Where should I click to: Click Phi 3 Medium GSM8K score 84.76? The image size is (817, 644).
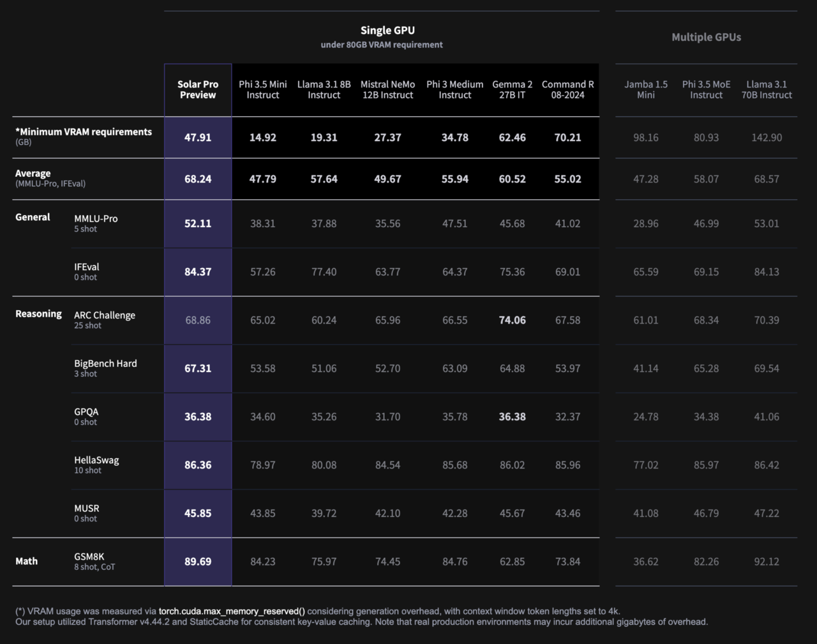pos(455,562)
